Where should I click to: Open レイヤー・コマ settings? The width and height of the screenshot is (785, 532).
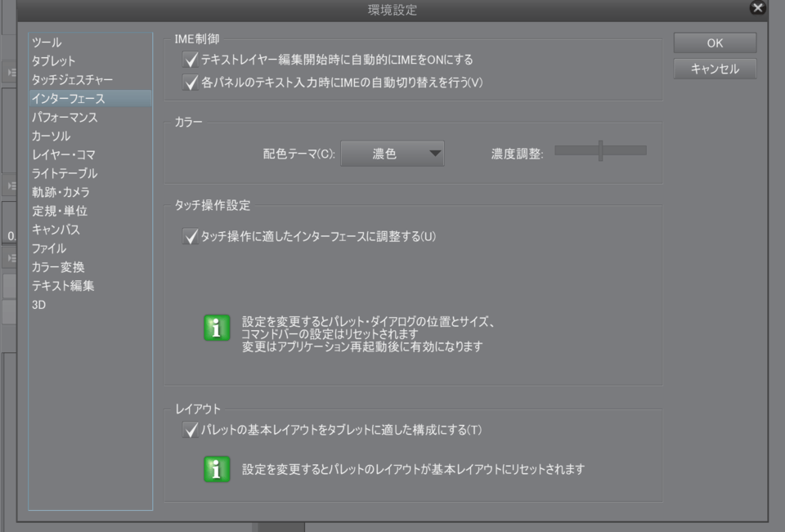90,154
